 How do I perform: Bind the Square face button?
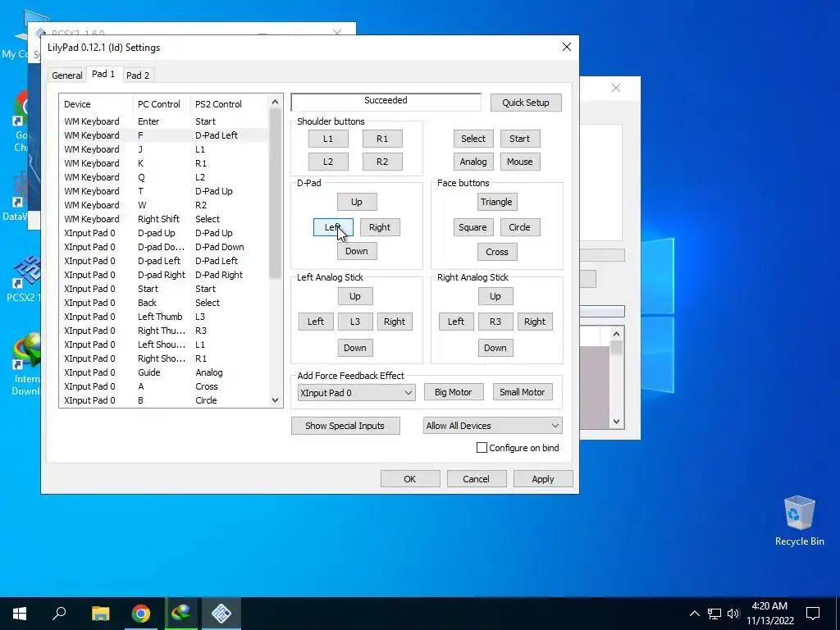(x=473, y=227)
